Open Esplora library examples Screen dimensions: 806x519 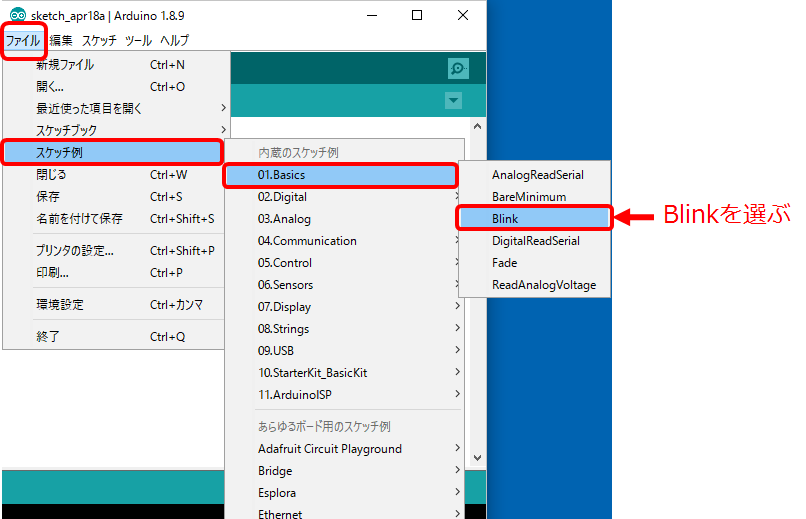344,493
